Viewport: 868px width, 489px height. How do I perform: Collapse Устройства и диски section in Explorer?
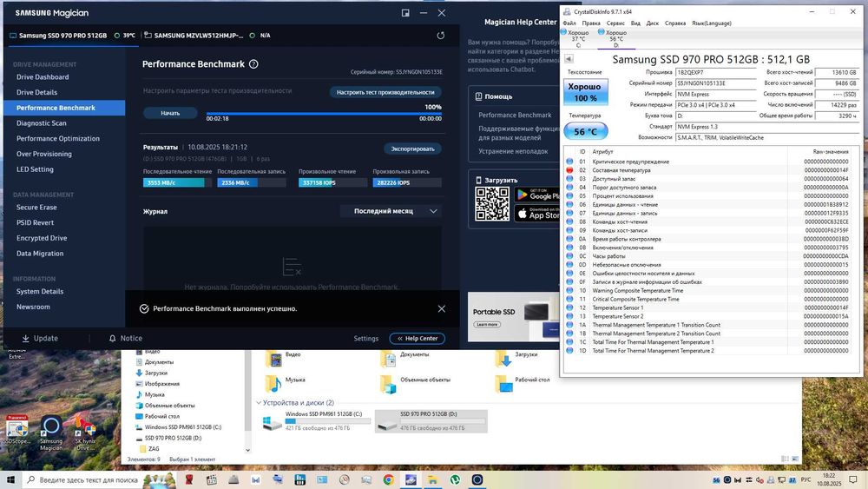pyautogui.click(x=258, y=403)
